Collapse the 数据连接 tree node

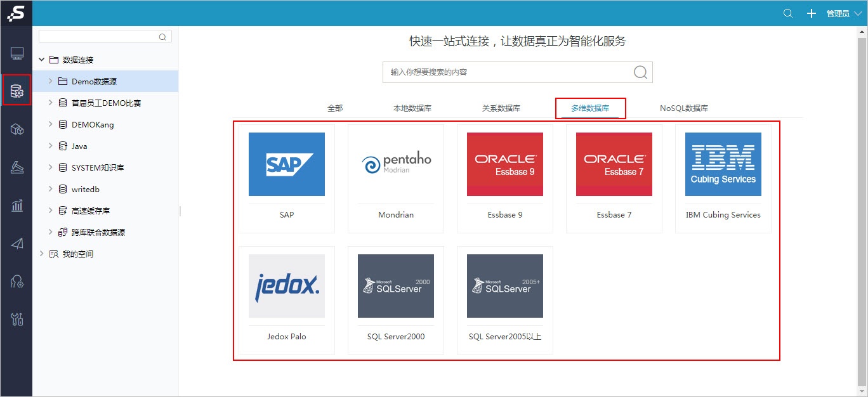[42, 60]
